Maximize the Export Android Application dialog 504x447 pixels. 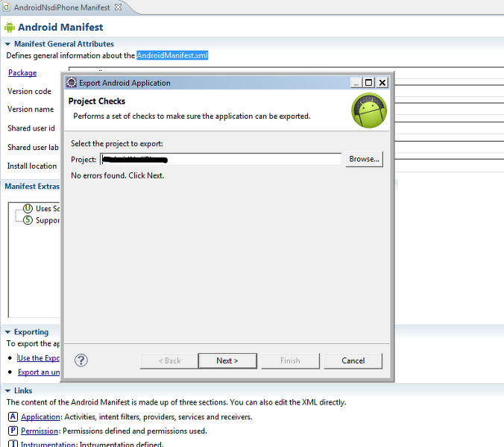pos(368,83)
